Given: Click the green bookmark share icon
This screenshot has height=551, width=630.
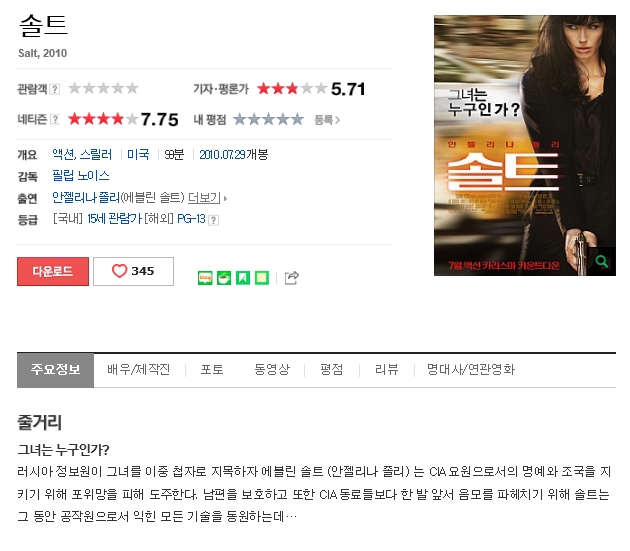Looking at the screenshot, I should click(243, 278).
